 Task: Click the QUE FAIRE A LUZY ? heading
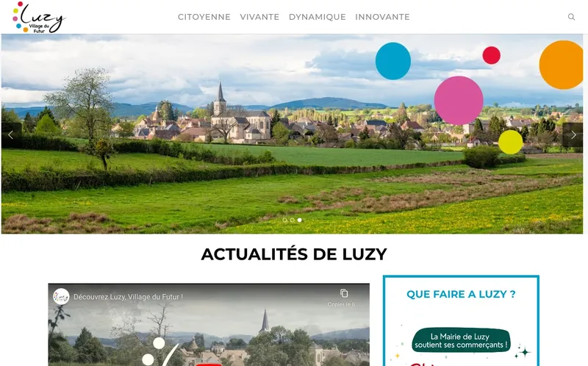coord(461,295)
